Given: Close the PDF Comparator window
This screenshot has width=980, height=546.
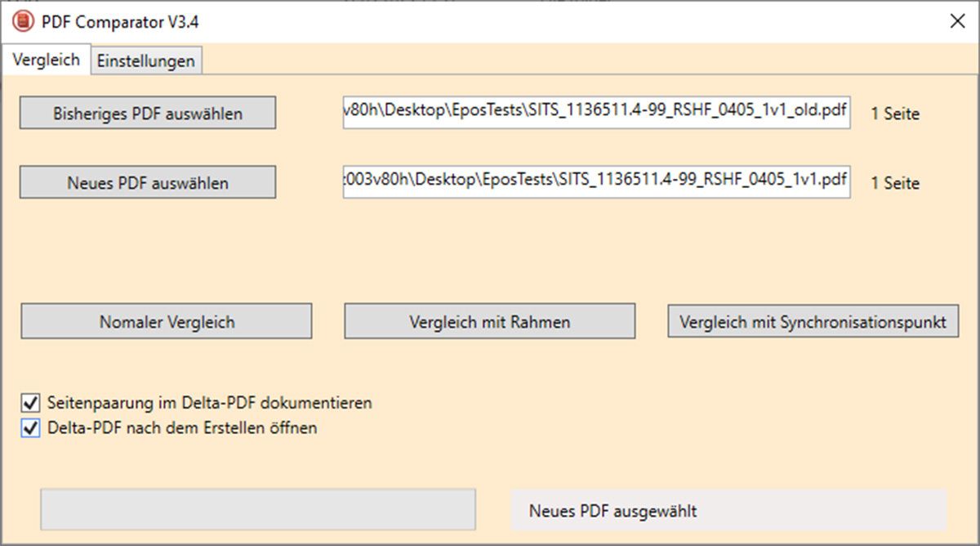Looking at the screenshot, I should pyautogui.click(x=957, y=22).
